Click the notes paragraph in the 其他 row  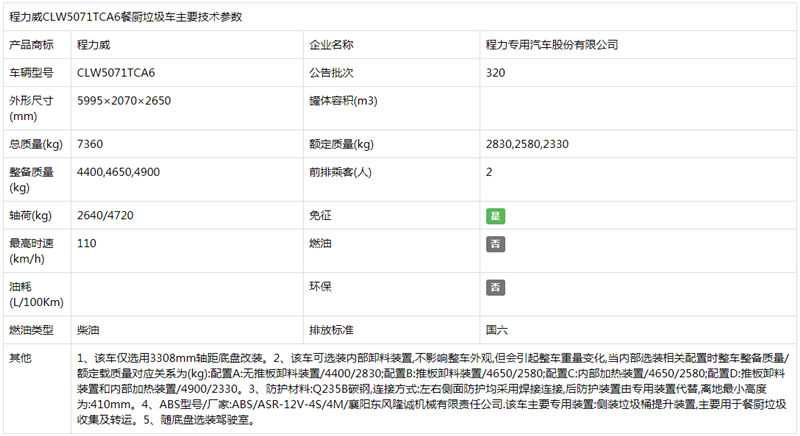point(432,388)
